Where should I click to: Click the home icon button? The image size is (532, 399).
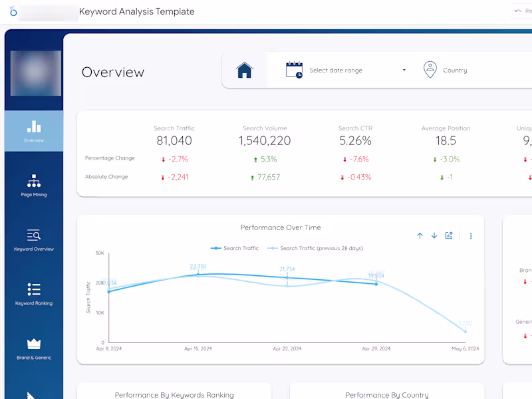pyautogui.click(x=244, y=70)
